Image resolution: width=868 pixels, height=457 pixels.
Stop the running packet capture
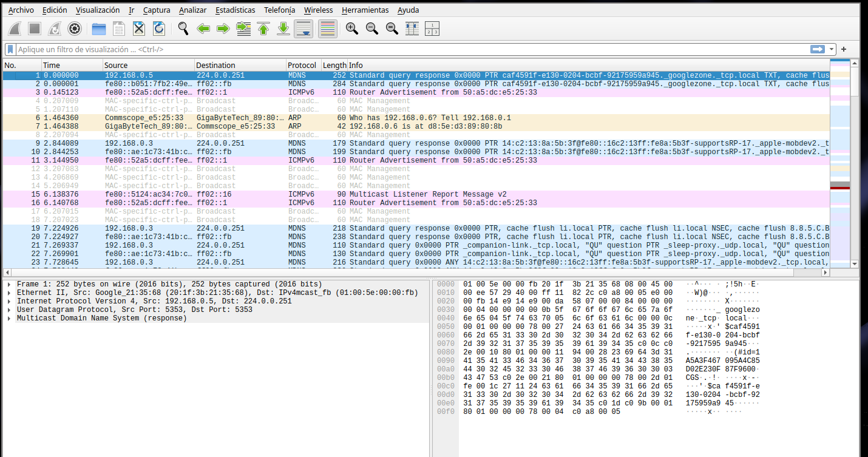(35, 29)
